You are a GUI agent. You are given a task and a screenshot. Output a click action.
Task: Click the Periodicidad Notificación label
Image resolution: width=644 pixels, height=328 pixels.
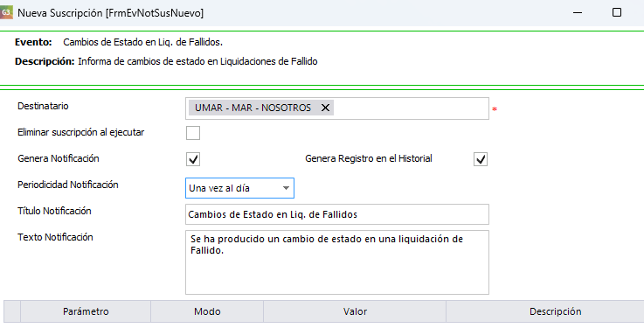68,185
